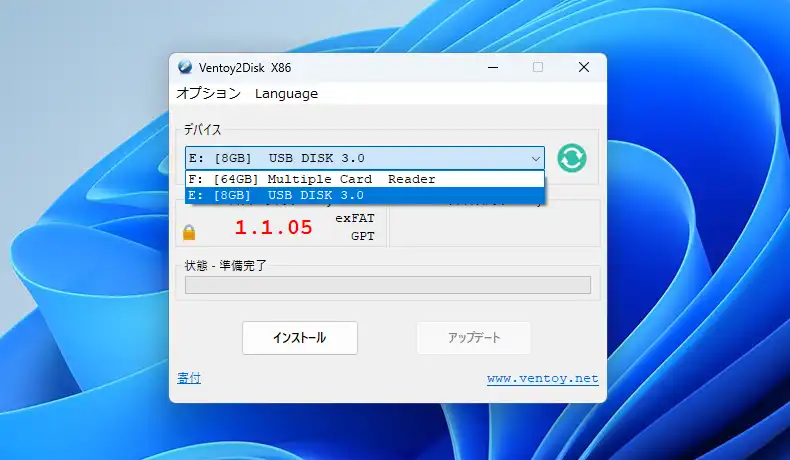Open the Language menu
790x460 pixels.
click(286, 93)
